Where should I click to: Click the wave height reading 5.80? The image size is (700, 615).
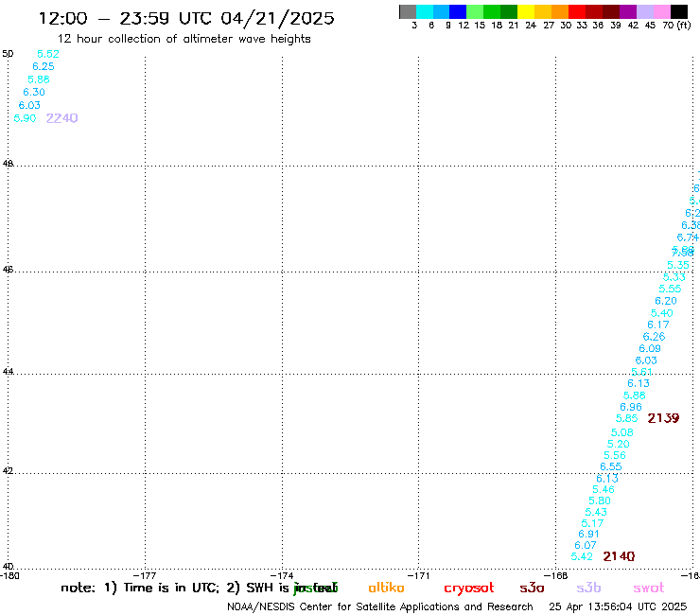click(600, 501)
